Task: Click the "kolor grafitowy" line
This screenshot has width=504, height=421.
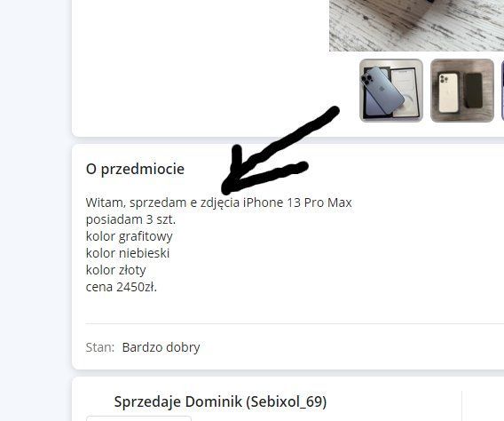Action: 130,237
